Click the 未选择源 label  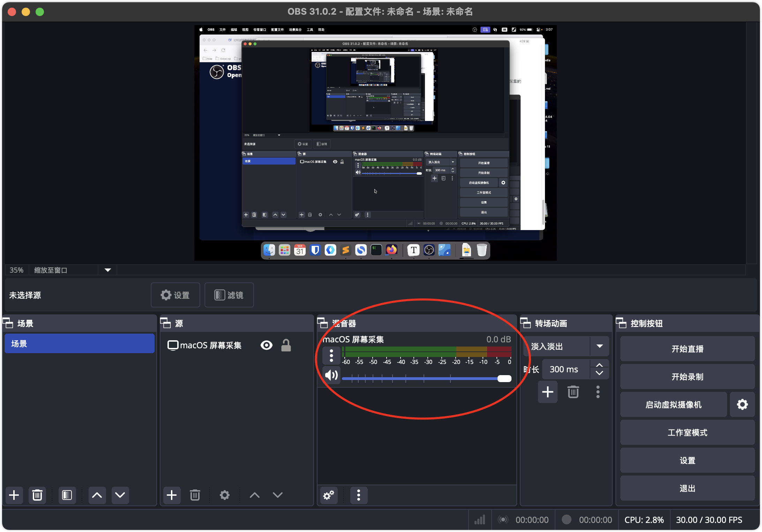25,295
